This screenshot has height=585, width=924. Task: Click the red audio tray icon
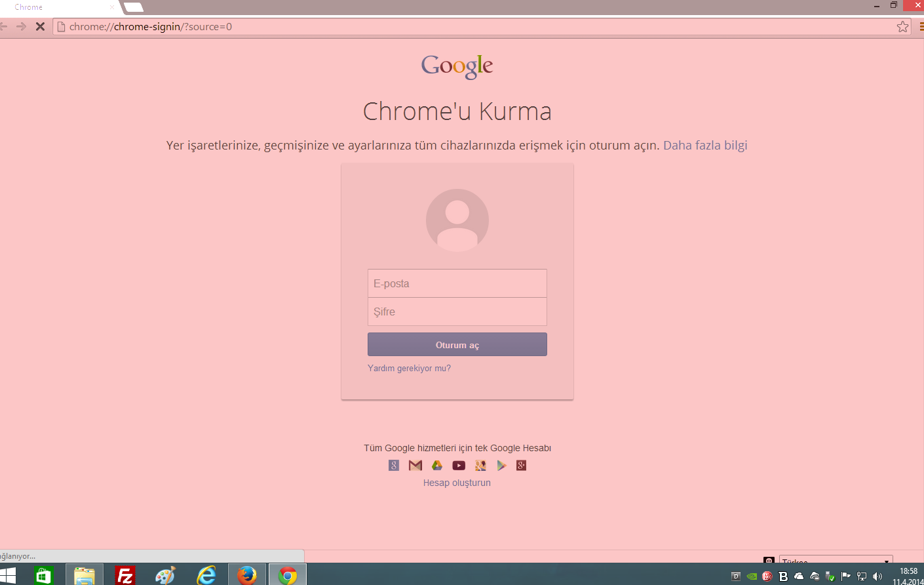click(x=767, y=576)
